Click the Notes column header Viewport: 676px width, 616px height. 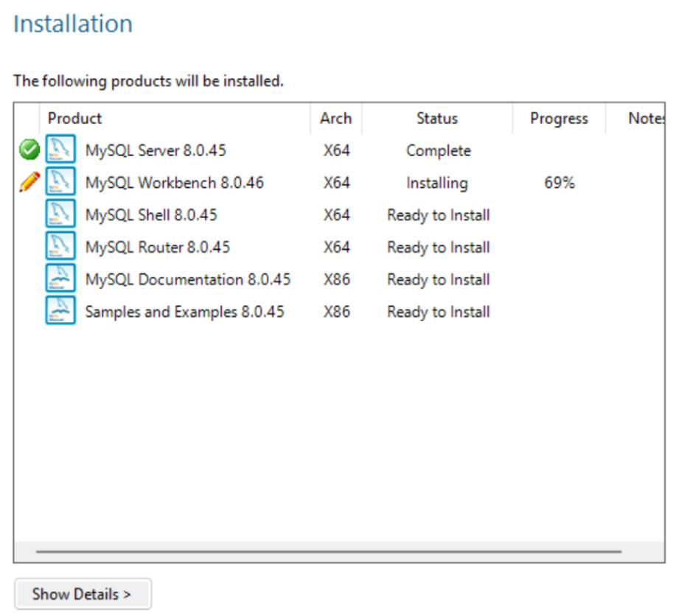click(645, 119)
